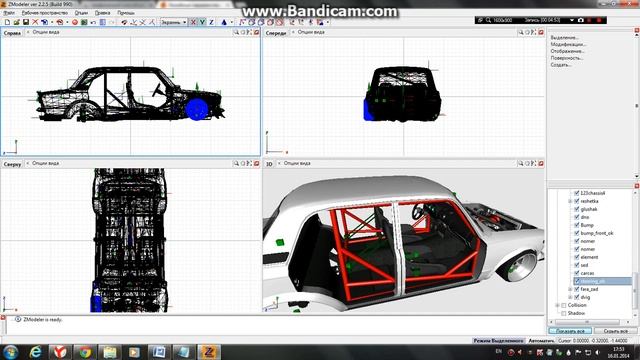Click the red circle toolbar icon
Image resolution: width=640 pixels, height=360 pixels.
[x=75, y=22]
